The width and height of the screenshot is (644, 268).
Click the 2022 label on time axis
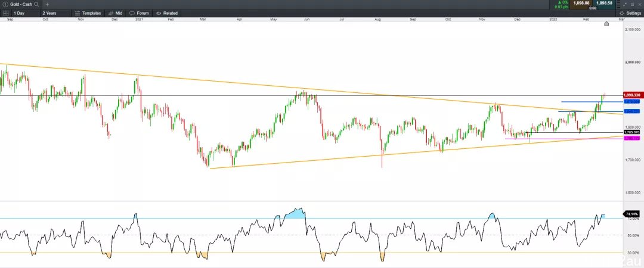click(x=553, y=19)
